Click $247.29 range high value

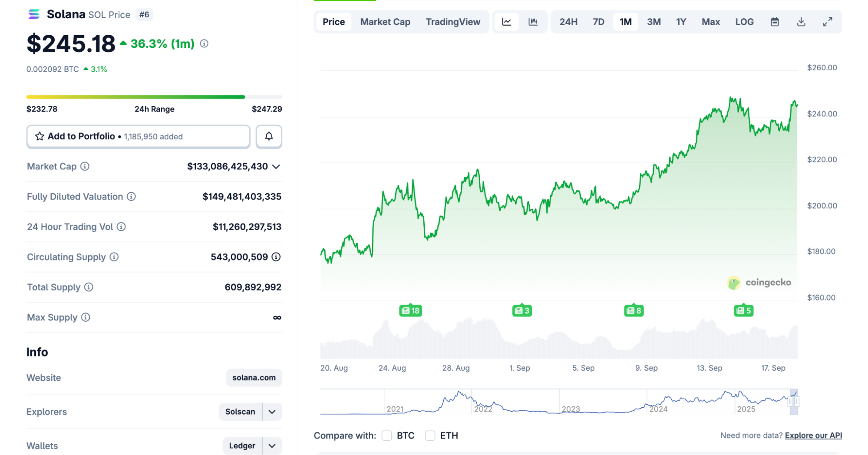(x=267, y=109)
